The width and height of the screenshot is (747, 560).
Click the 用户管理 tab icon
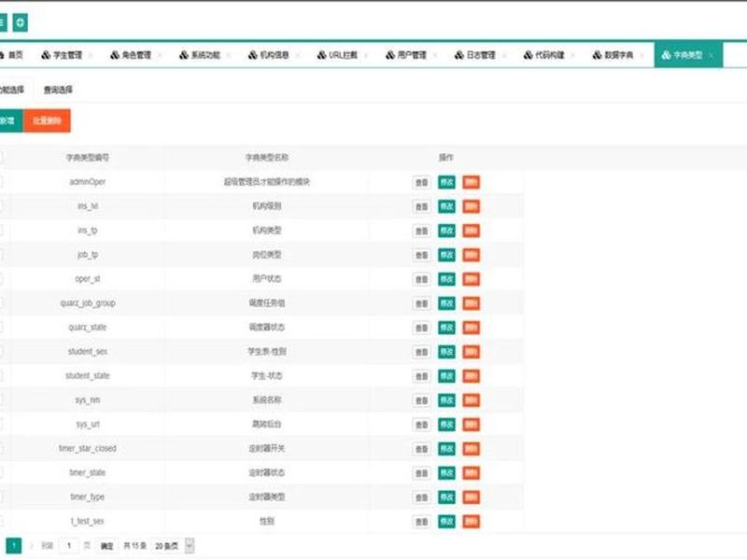(390, 55)
